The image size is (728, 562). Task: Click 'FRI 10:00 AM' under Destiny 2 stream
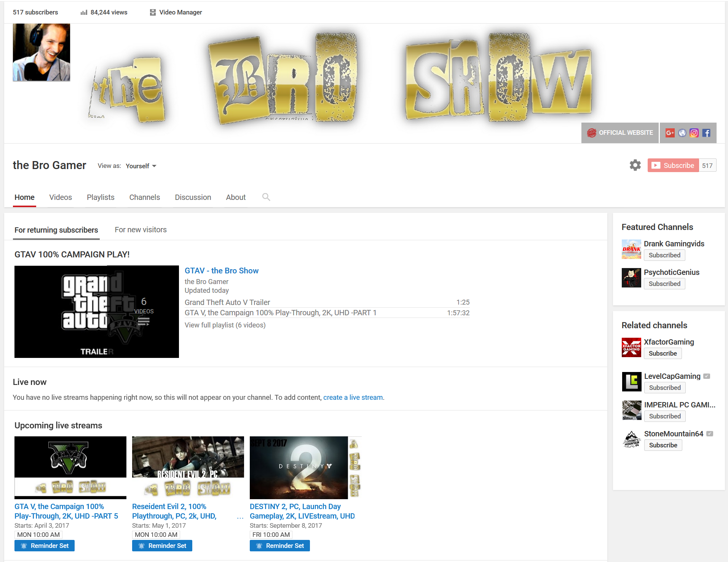pyautogui.click(x=271, y=535)
